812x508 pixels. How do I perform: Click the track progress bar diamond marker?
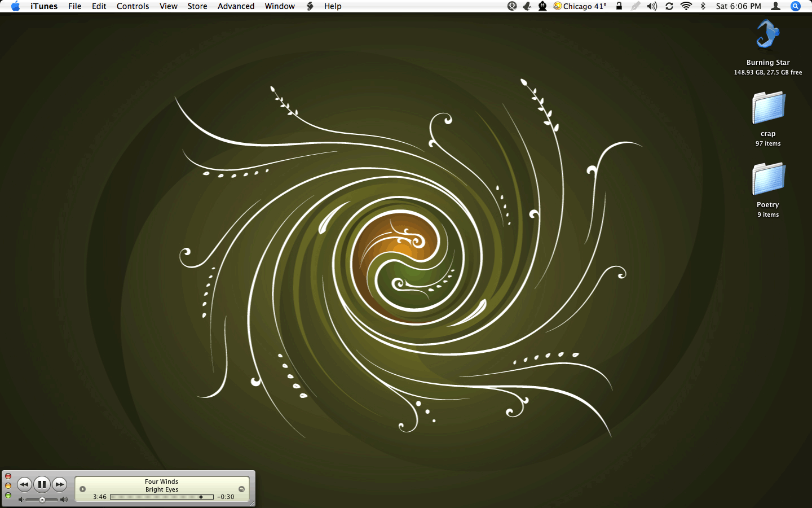click(x=201, y=497)
